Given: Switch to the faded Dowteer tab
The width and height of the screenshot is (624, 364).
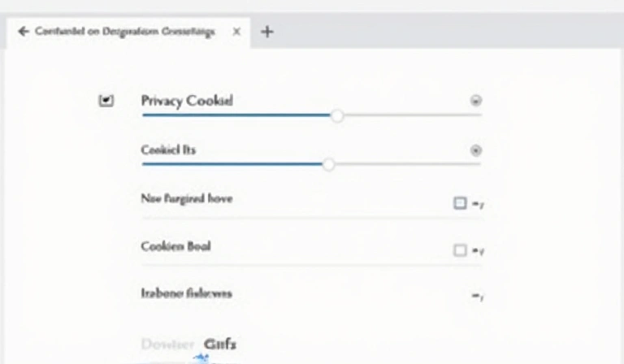Looking at the screenshot, I should click(167, 344).
